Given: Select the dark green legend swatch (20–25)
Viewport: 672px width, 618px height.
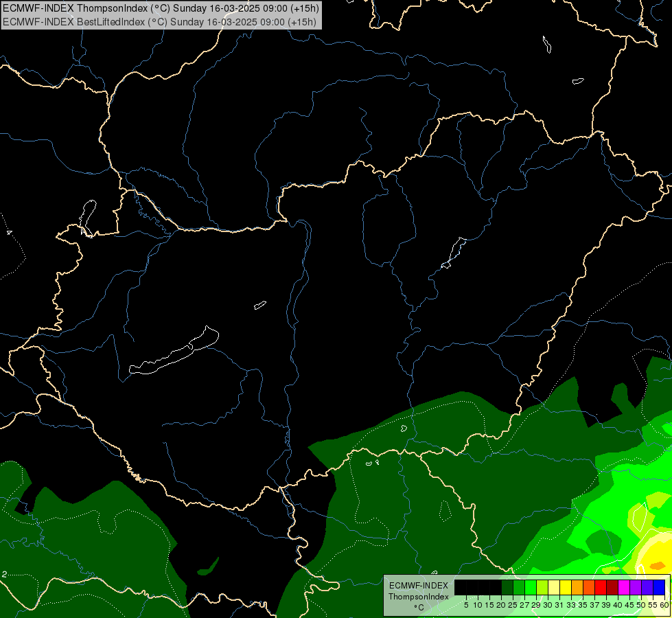Looking at the screenshot, I should pyautogui.click(x=507, y=587).
